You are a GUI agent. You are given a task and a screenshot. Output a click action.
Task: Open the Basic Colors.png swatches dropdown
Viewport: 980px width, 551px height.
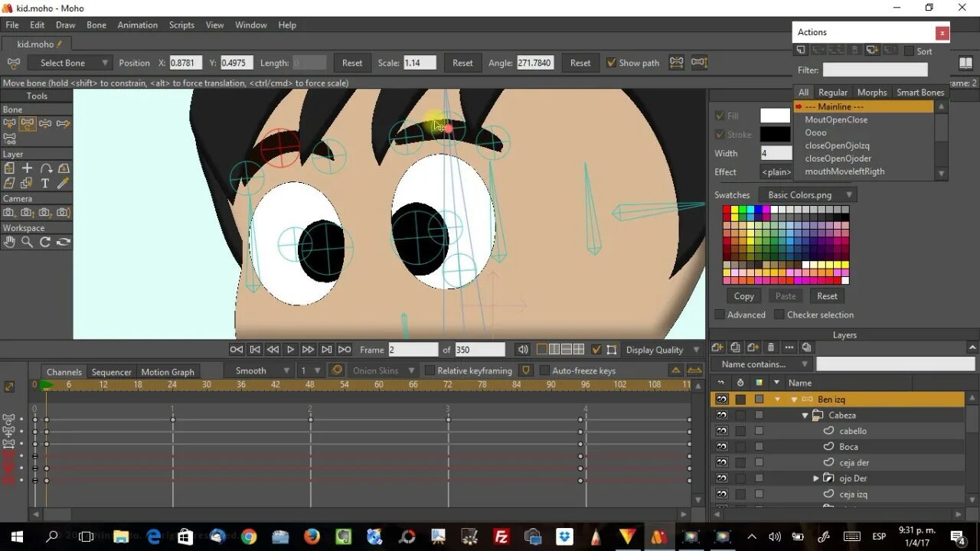807,195
